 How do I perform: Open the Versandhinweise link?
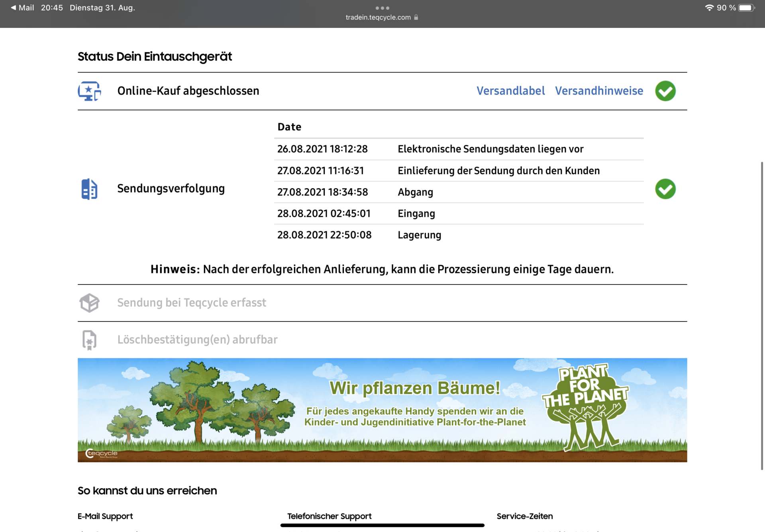click(x=599, y=91)
